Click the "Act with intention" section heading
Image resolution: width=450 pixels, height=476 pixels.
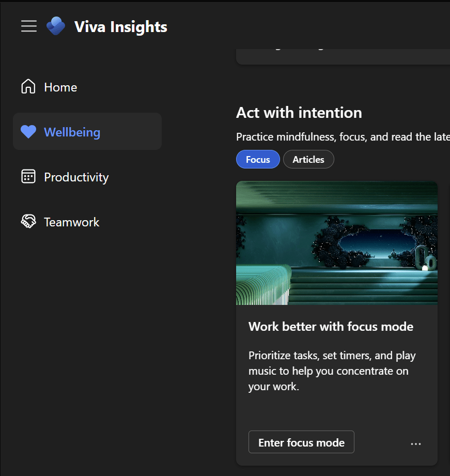(299, 113)
